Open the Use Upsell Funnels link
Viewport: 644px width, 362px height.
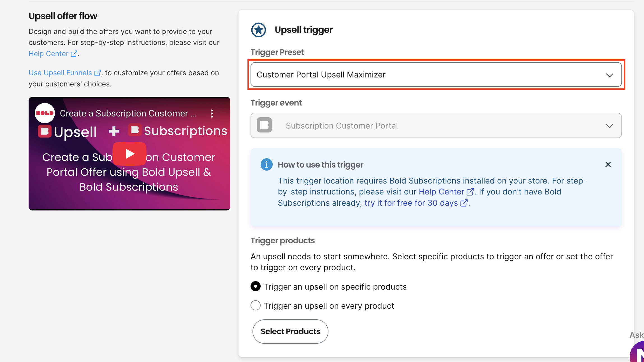click(x=65, y=73)
